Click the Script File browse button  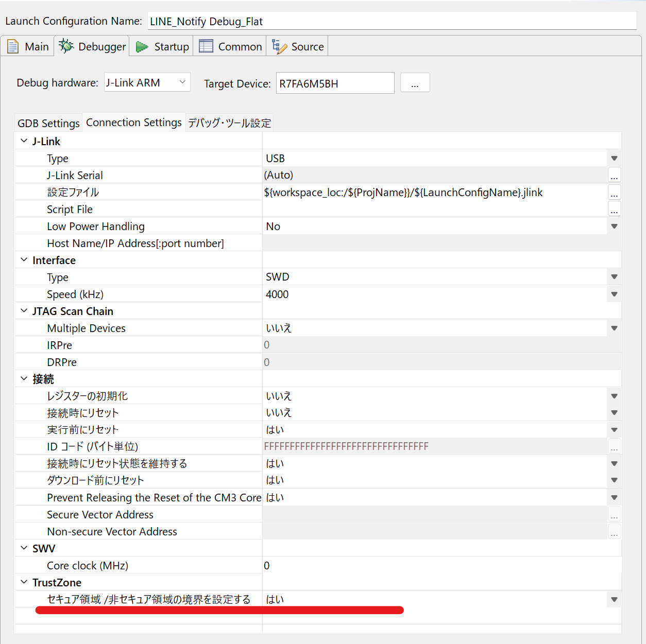pos(614,209)
